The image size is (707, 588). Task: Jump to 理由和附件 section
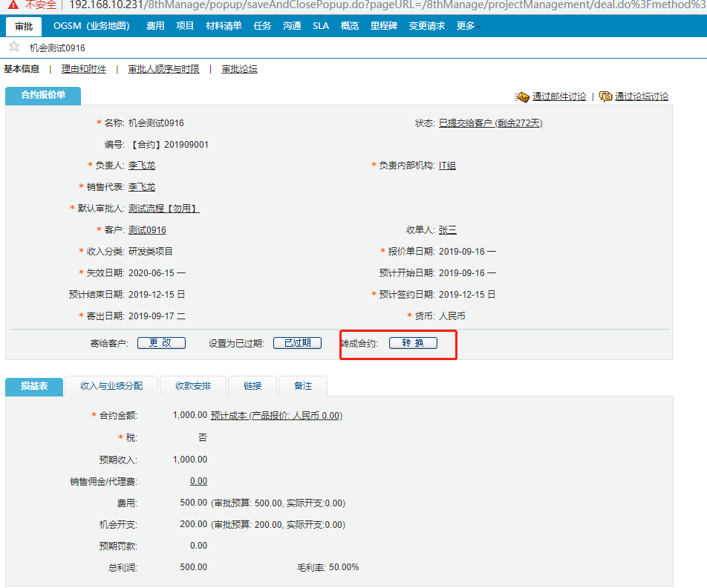(84, 69)
